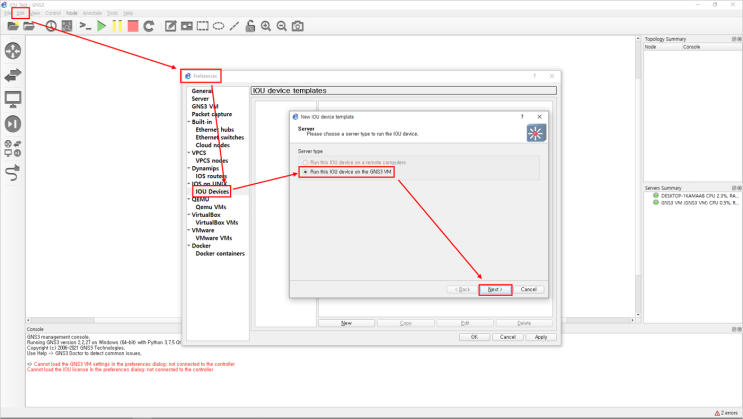Open the Node menu
Viewport: 743px width, 419px height.
tap(72, 13)
